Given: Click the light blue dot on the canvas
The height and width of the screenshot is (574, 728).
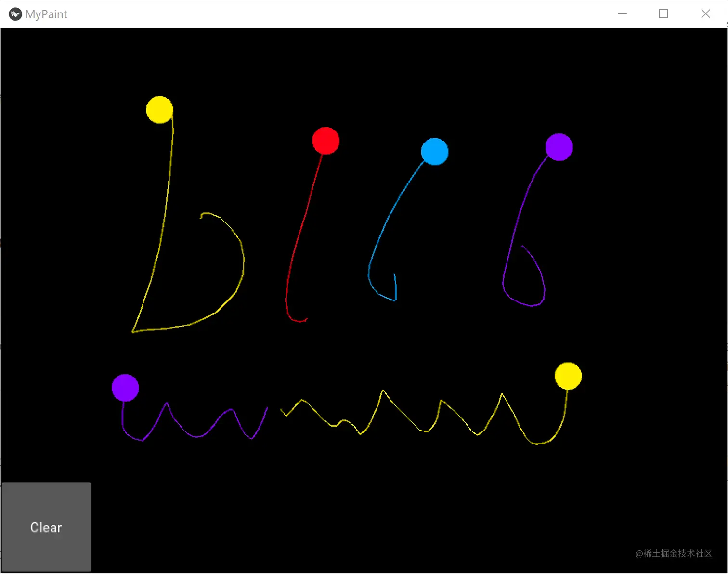Looking at the screenshot, I should pyautogui.click(x=435, y=152).
